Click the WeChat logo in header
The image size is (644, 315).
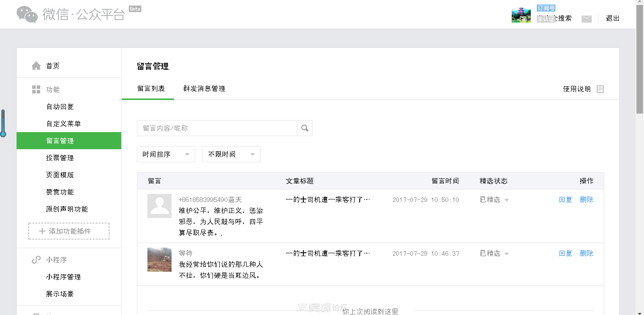(x=27, y=15)
